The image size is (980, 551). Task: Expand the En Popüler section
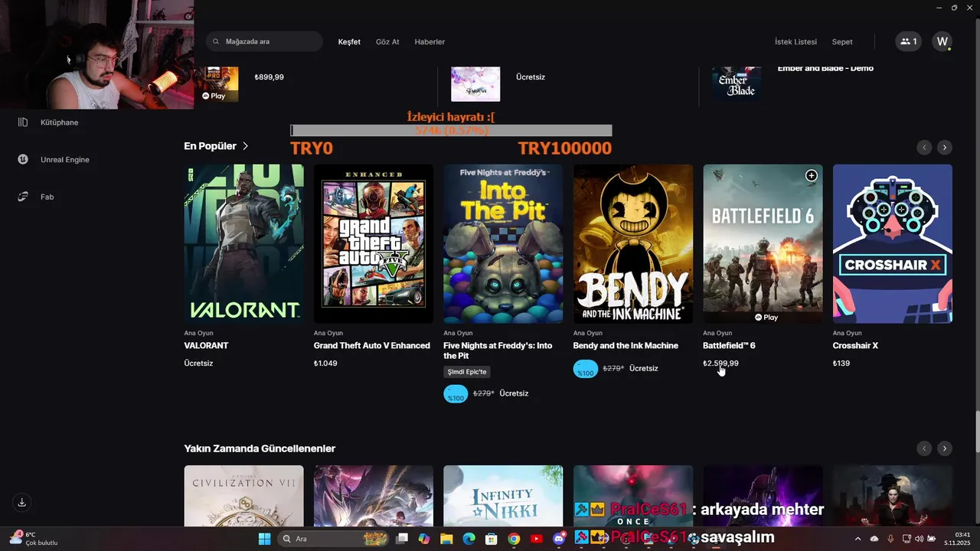[216, 146]
